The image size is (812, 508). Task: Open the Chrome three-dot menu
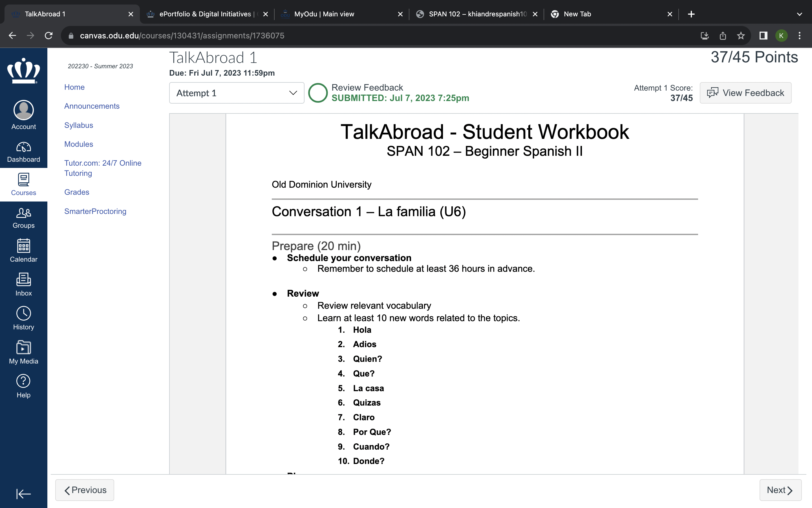[x=800, y=36]
